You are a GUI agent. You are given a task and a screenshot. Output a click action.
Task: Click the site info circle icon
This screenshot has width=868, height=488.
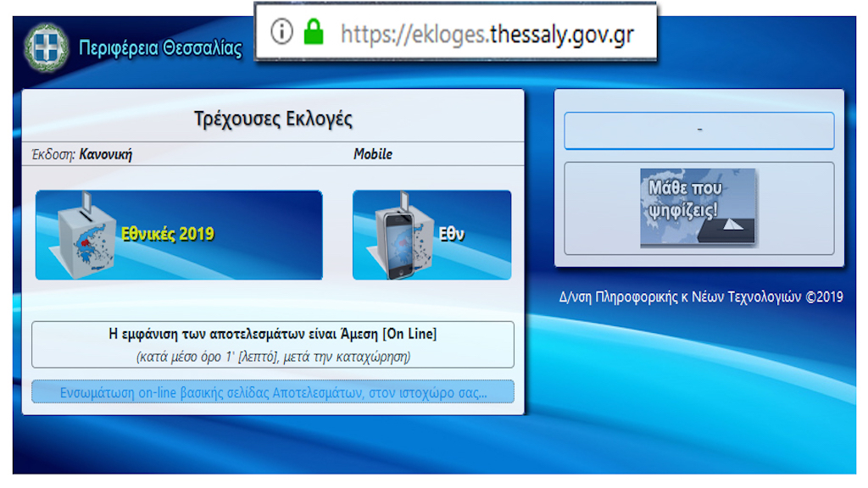tap(281, 31)
